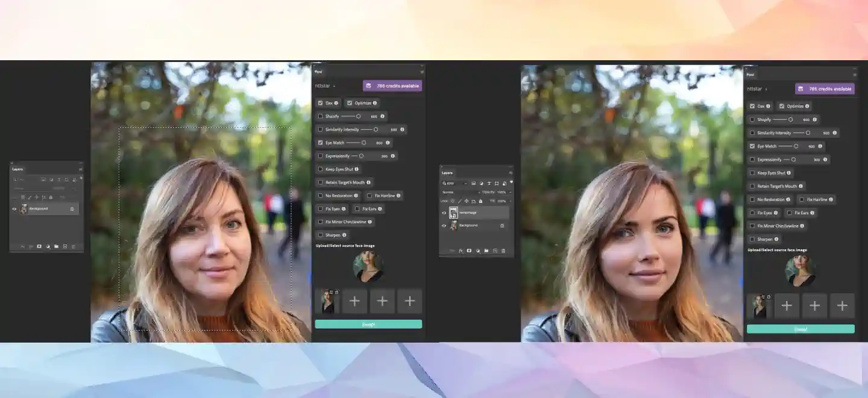Click the Swap button in Pixi
Image resolution: width=868 pixels, height=398 pixels.
click(x=368, y=323)
